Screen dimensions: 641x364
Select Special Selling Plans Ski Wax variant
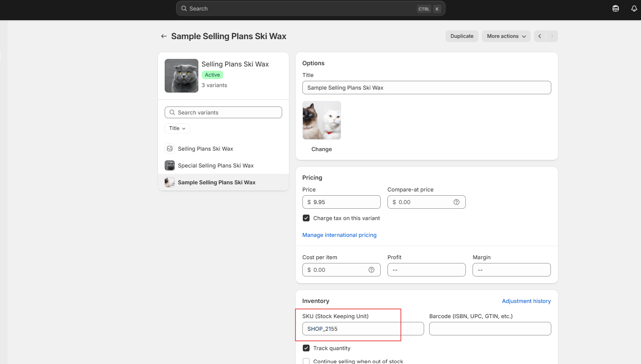pos(216,165)
